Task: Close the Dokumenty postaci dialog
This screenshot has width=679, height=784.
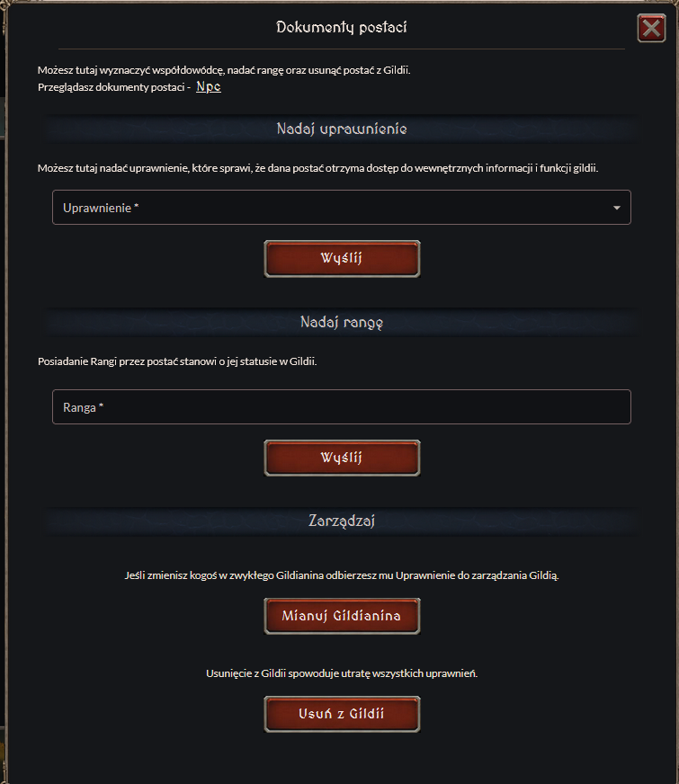Action: (651, 29)
